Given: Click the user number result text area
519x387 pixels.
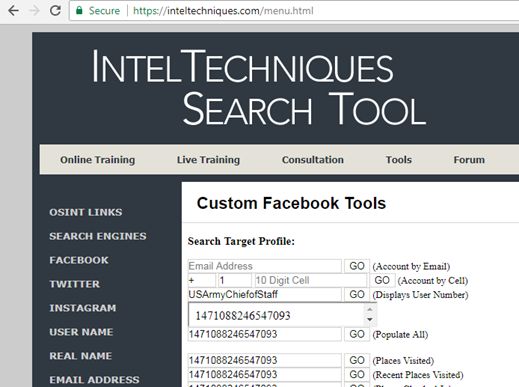Looking at the screenshot, I should 276,315.
